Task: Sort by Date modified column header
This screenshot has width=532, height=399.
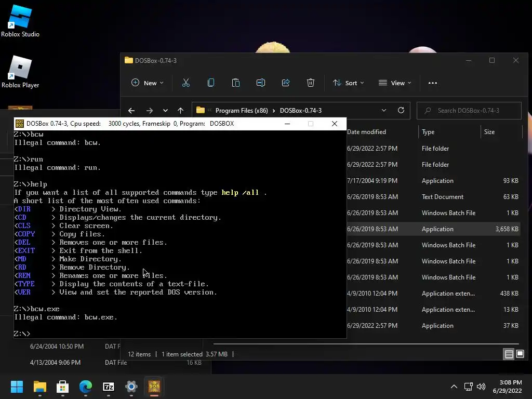Action: coord(366,132)
